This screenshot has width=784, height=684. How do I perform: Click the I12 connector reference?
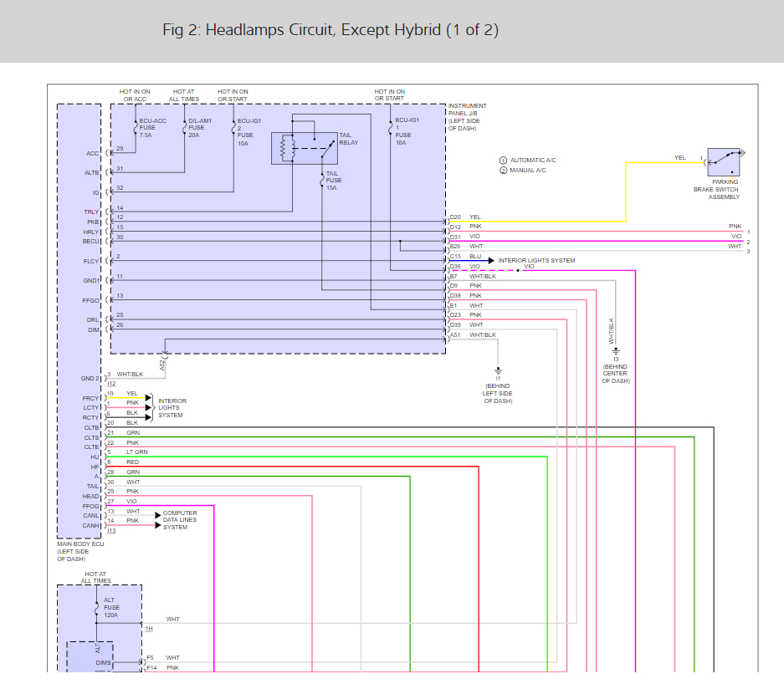coord(111,384)
